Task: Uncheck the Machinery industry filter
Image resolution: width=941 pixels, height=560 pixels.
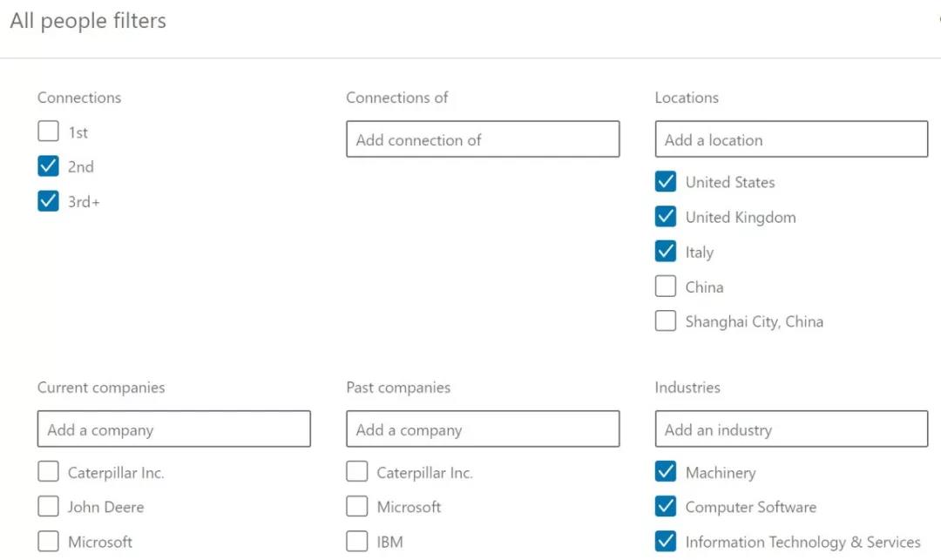Action: click(x=666, y=472)
